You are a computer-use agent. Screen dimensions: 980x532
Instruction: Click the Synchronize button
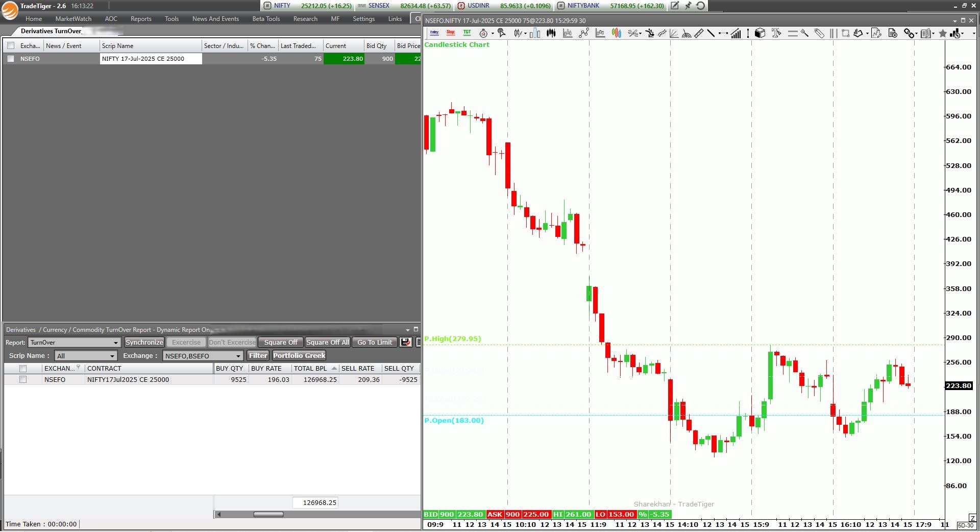point(144,342)
